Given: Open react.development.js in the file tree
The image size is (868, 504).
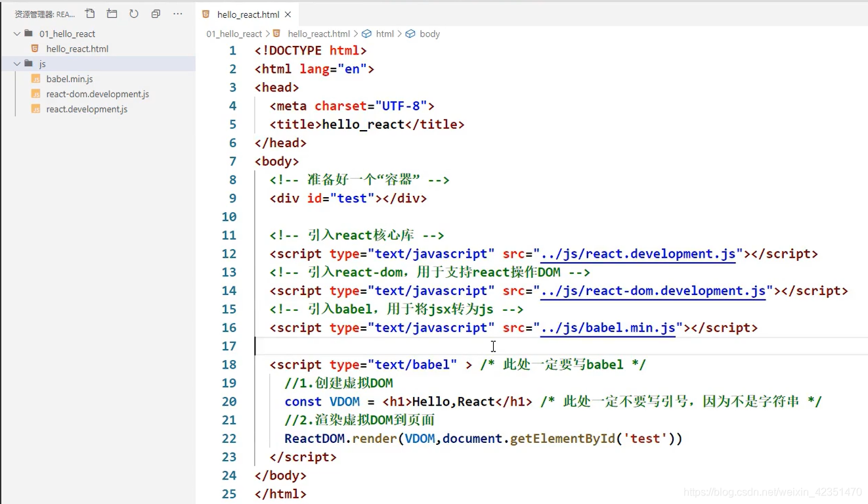Looking at the screenshot, I should tap(87, 109).
